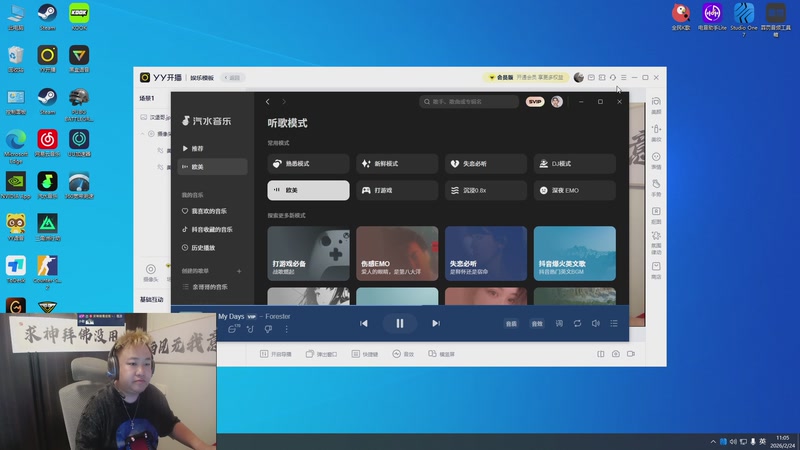The image size is (800, 450).
Task: Open the YY profile avatar
Action: pos(579,78)
